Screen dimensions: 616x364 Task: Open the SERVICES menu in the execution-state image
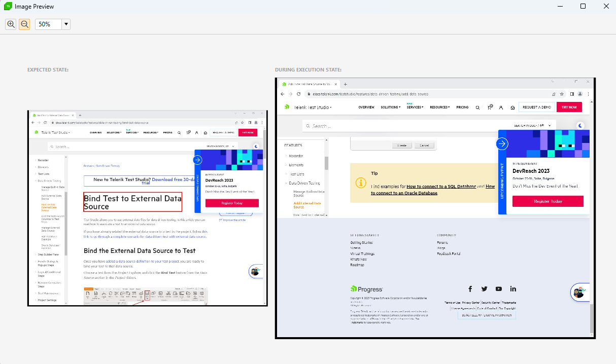pos(415,107)
